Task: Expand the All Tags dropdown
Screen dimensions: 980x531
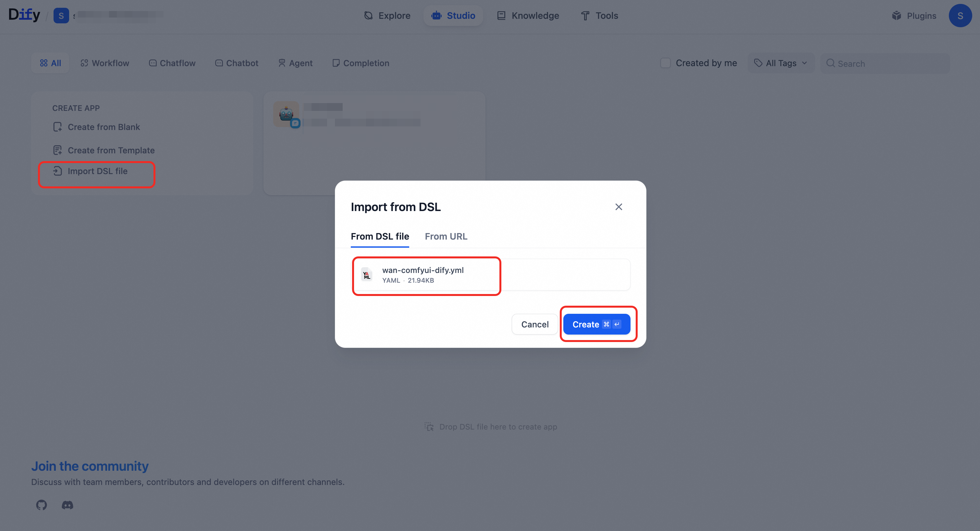Action: pos(781,63)
